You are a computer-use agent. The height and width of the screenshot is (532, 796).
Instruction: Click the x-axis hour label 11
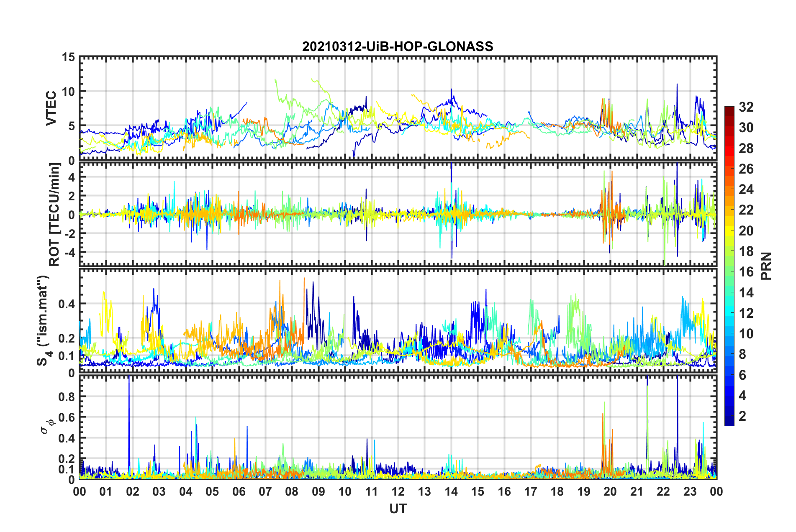click(x=371, y=491)
